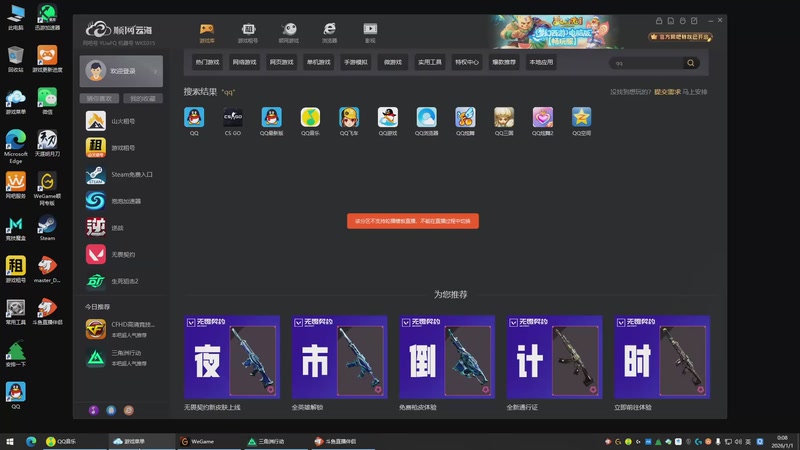
Task: Open the 时 Valorant promo card
Action: click(662, 357)
